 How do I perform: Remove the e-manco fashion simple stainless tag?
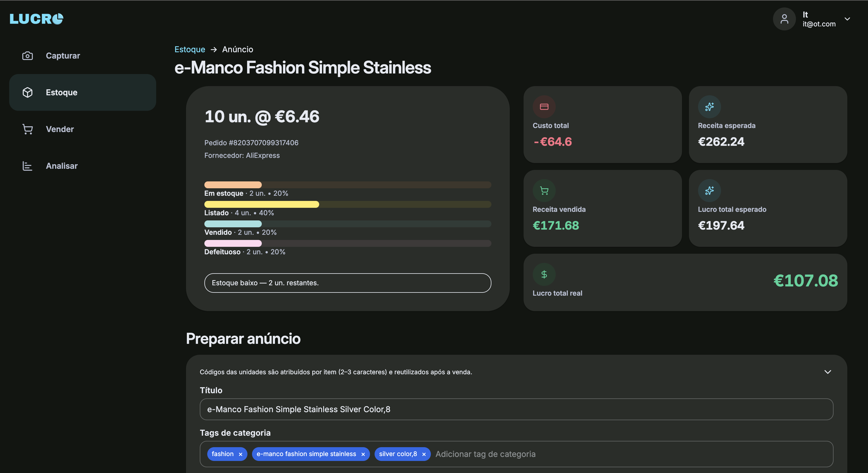pyautogui.click(x=363, y=454)
